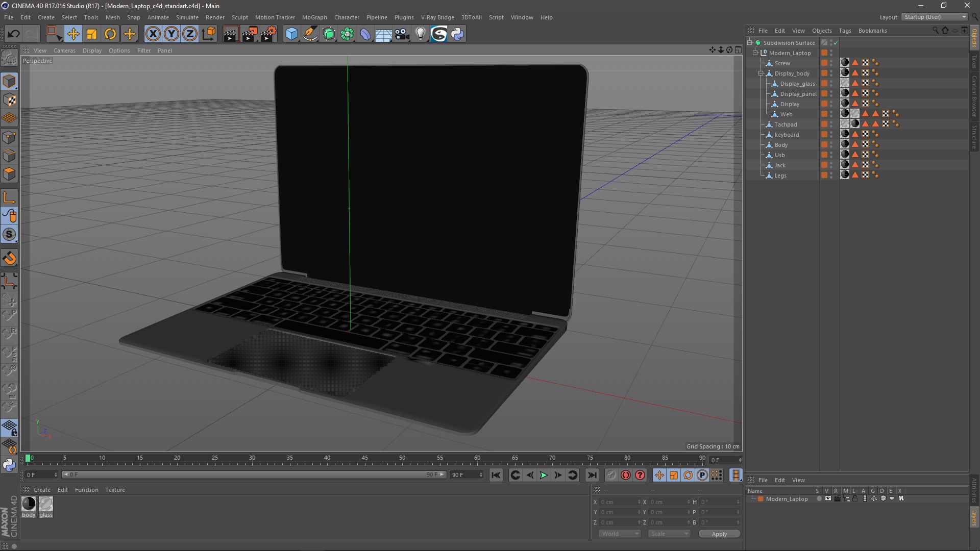
Task: Toggle Enable Snap S icon
Action: pyautogui.click(x=9, y=235)
